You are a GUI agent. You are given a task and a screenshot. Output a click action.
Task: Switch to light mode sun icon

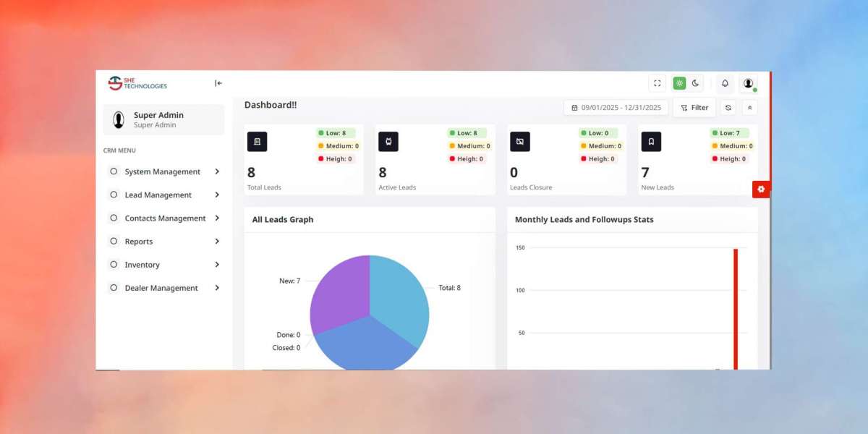click(x=679, y=83)
